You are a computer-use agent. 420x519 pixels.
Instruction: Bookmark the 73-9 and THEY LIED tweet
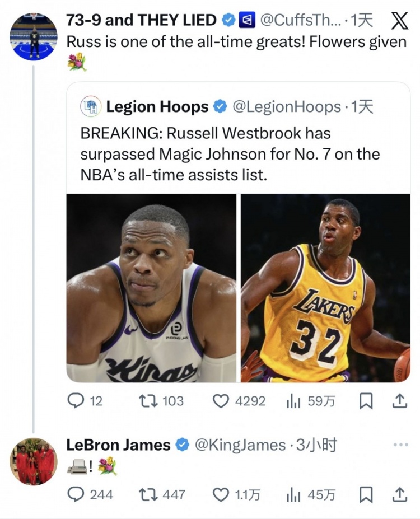(x=366, y=401)
